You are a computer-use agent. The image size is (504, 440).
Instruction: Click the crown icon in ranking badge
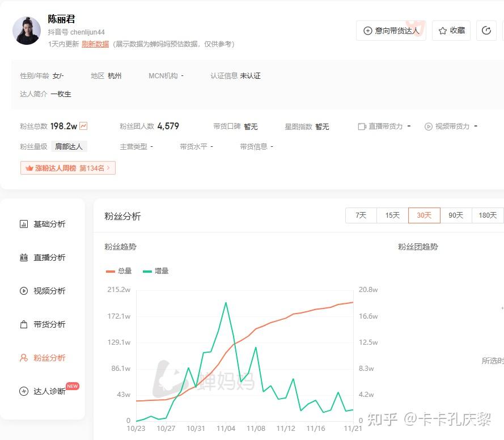tap(29, 168)
